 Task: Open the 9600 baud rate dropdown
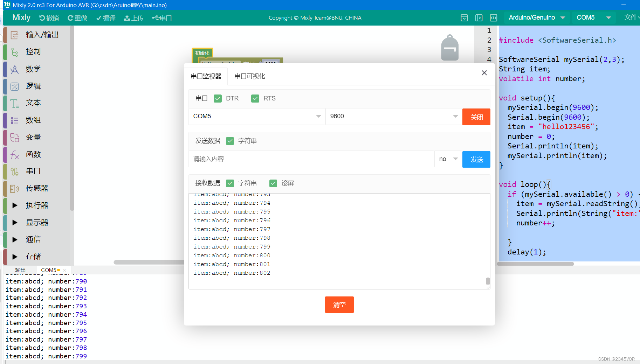(x=394, y=116)
